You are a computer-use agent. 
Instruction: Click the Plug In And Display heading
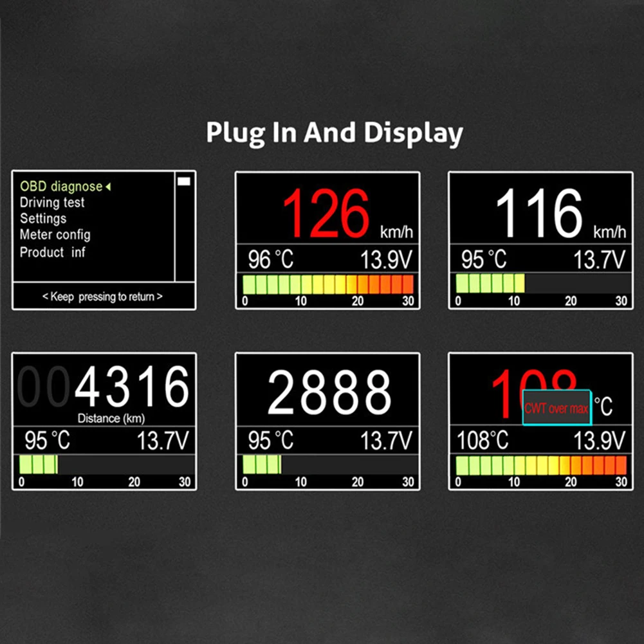coord(335,133)
